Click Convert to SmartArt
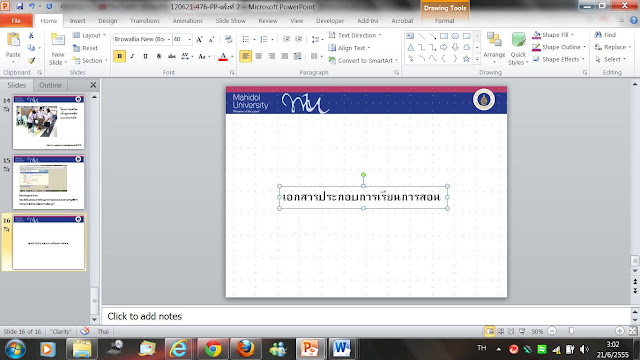The image size is (640, 360). 363,60
